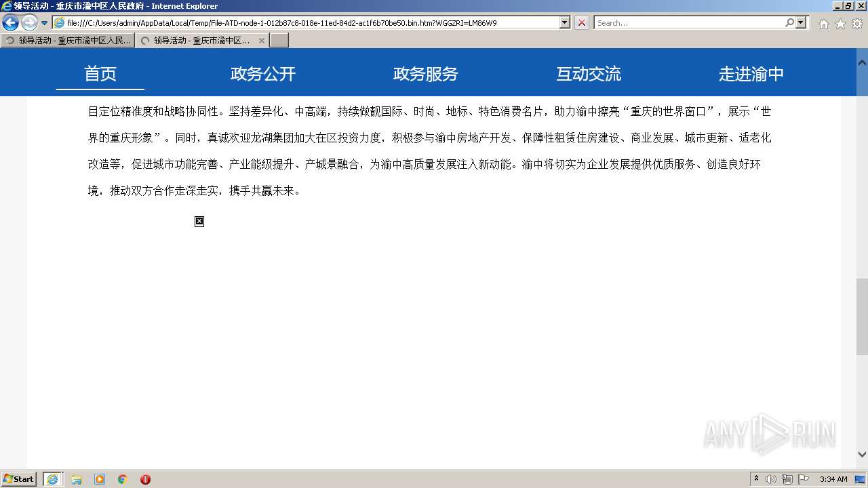868x488 pixels.
Task: Click the search magnifier icon
Action: pos(789,22)
